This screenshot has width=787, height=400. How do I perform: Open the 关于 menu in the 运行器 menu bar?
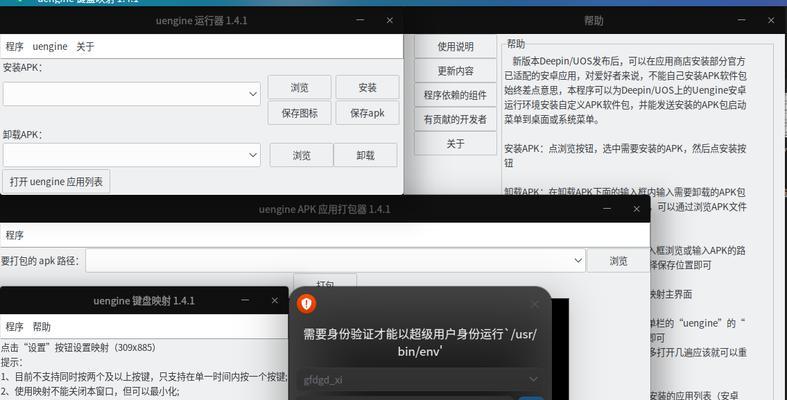tap(85, 47)
